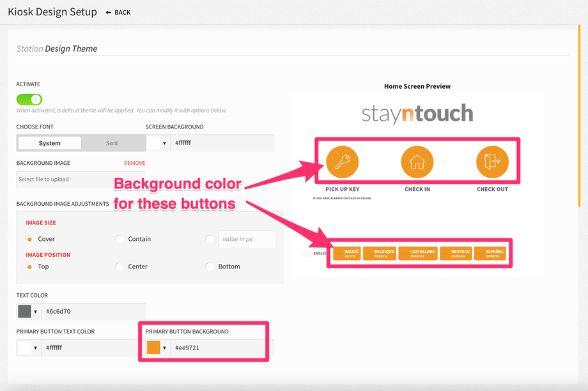
Task: Select the Cover image size radio
Action: point(29,239)
